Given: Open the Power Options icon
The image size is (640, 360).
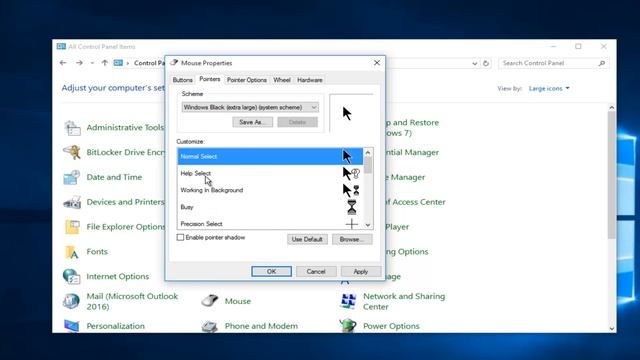Looking at the screenshot, I should coord(348,325).
